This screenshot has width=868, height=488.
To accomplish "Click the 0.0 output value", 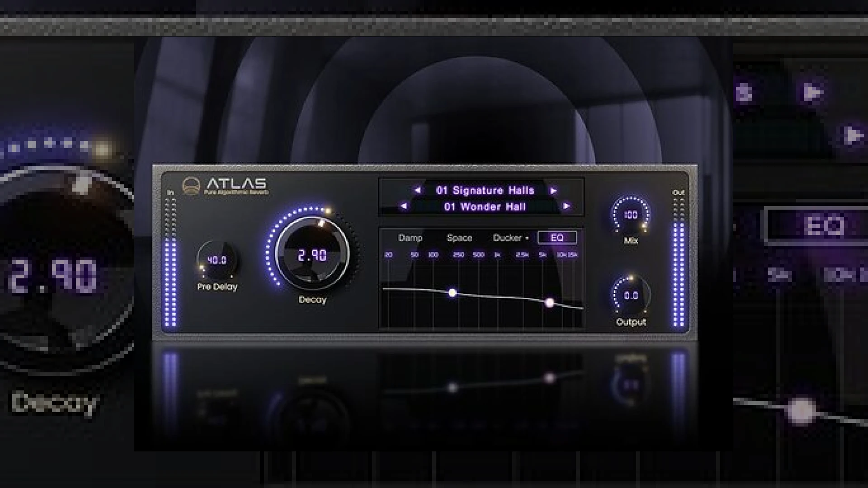I will [631, 296].
